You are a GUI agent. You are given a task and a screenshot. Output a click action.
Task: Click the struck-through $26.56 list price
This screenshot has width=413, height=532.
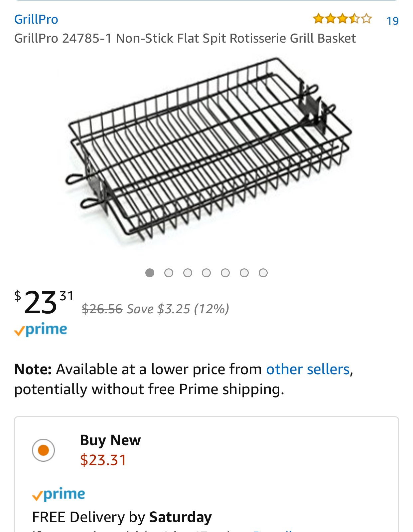coord(102,309)
